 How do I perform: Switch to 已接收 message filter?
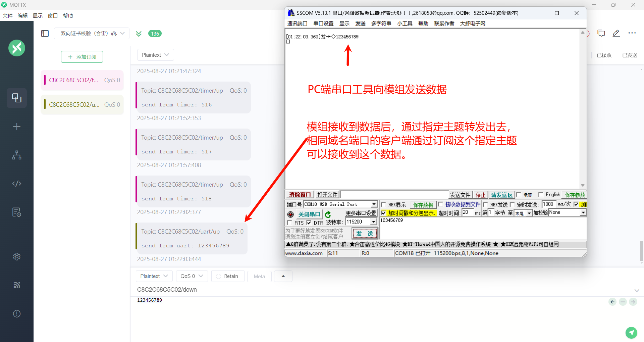tap(604, 55)
